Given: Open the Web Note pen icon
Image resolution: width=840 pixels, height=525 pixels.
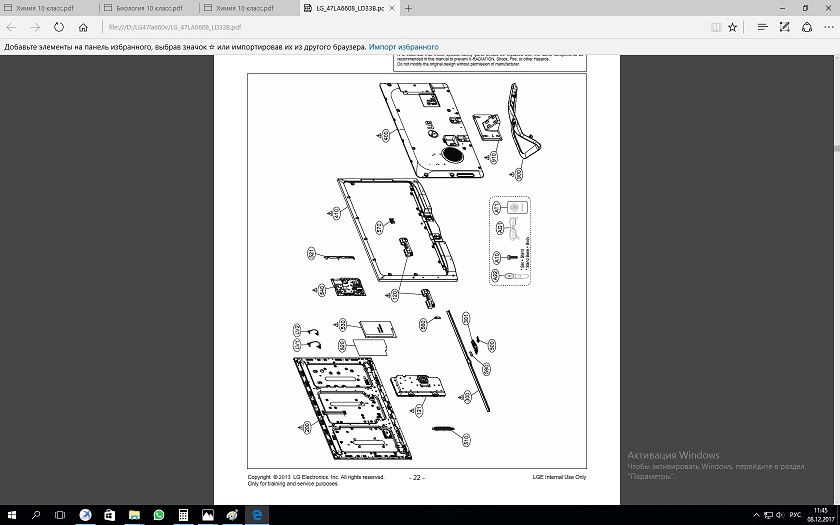Looking at the screenshot, I should [785, 27].
